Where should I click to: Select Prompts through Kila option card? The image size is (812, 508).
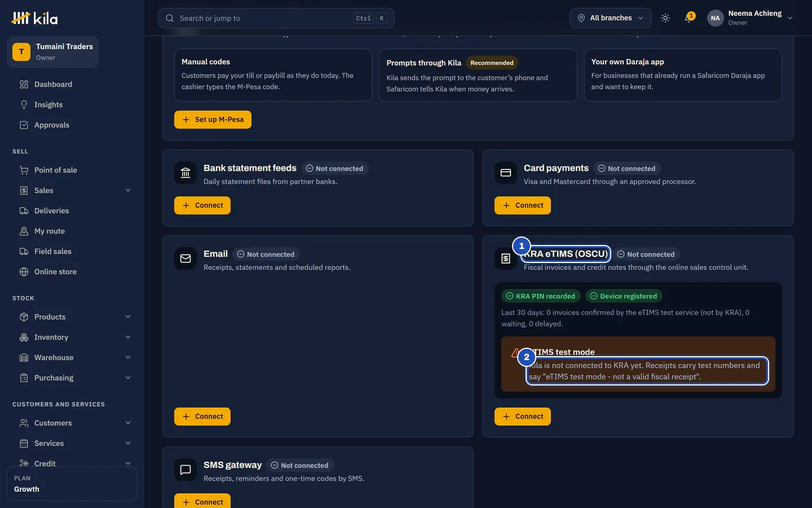pyautogui.click(x=478, y=75)
